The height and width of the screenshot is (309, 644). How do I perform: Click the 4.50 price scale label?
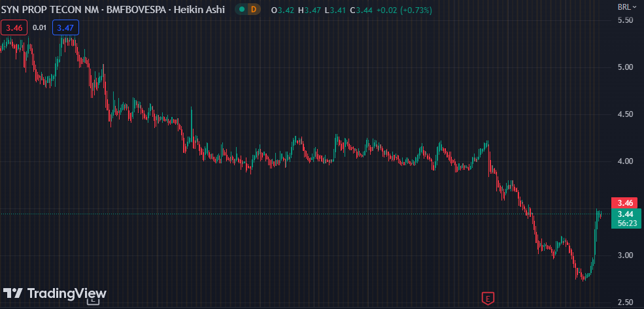(x=625, y=114)
